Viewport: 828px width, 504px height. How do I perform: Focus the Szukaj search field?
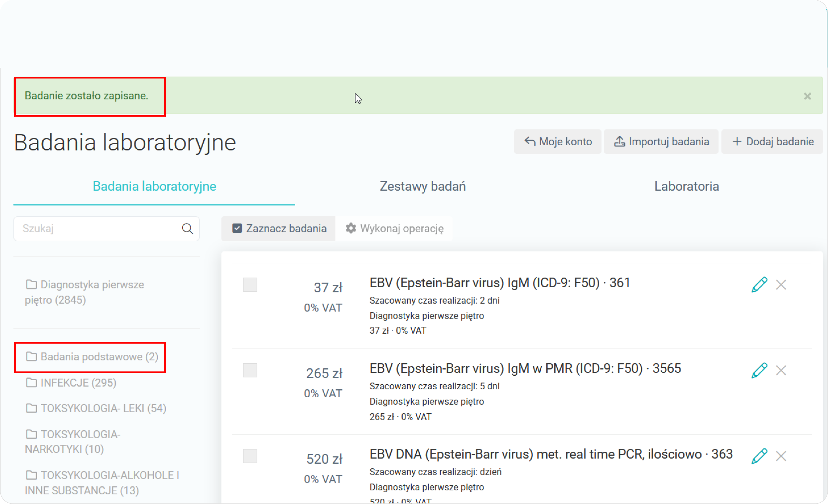click(x=97, y=229)
